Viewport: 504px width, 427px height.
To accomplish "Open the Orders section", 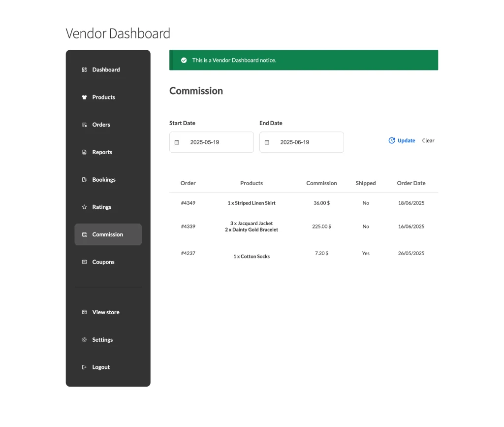I will pyautogui.click(x=108, y=125).
